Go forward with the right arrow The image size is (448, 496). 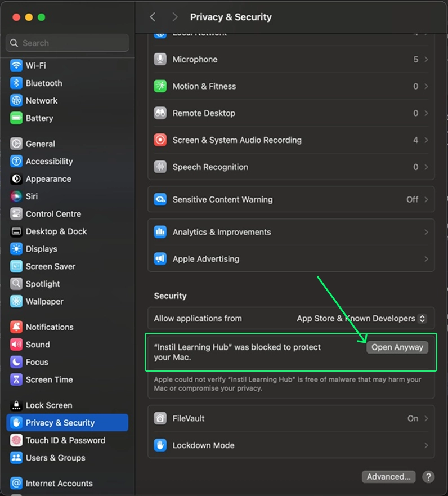pos(175,17)
